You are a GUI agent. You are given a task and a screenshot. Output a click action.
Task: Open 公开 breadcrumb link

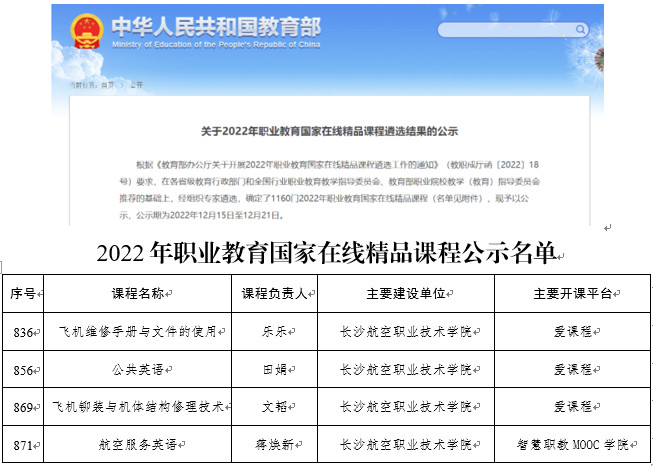[x=136, y=86]
